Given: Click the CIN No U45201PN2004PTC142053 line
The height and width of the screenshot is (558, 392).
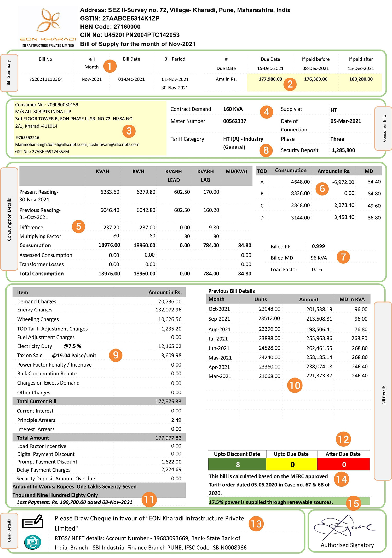Looking at the screenshot, I should [x=130, y=35].
